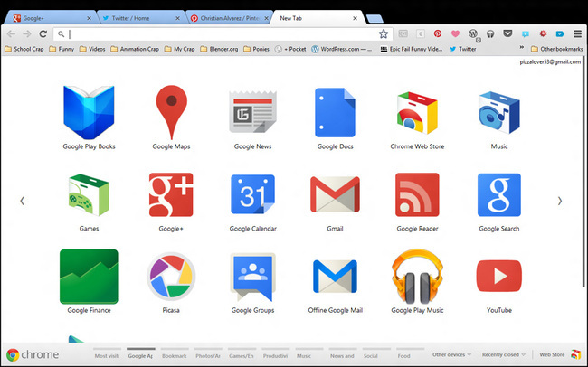Launch the Google+ app icon
This screenshot has height=367, width=588.
point(171,194)
